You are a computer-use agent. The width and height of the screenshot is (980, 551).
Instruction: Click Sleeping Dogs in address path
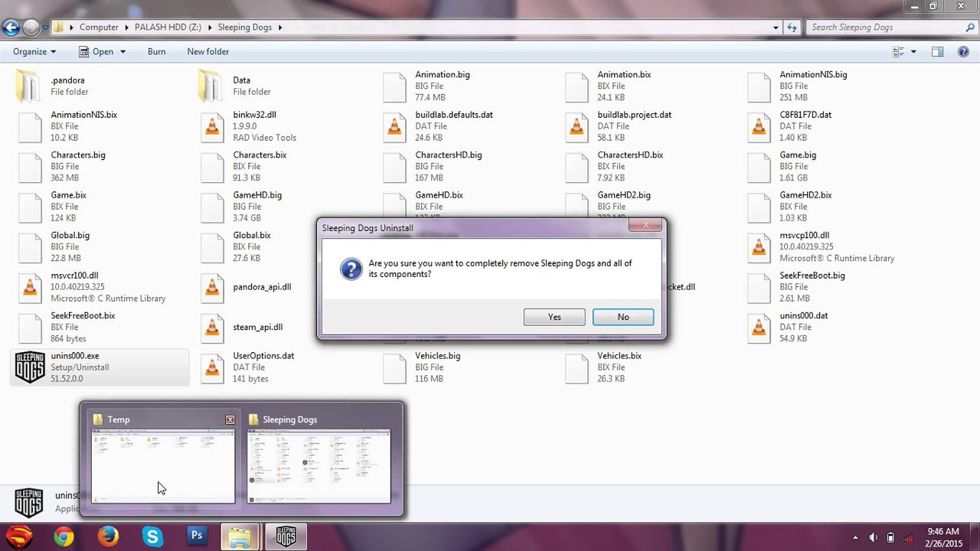pyautogui.click(x=244, y=27)
